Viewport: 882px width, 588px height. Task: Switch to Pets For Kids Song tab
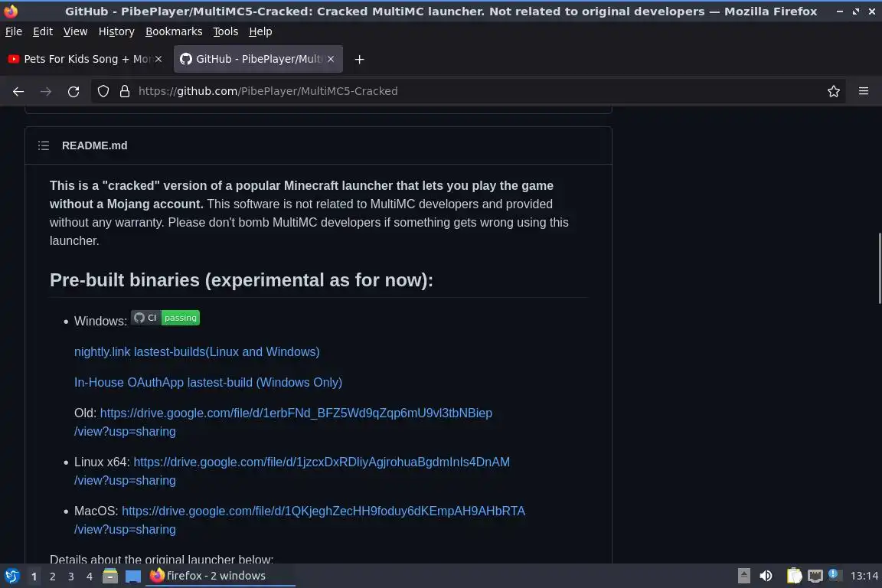(84, 59)
